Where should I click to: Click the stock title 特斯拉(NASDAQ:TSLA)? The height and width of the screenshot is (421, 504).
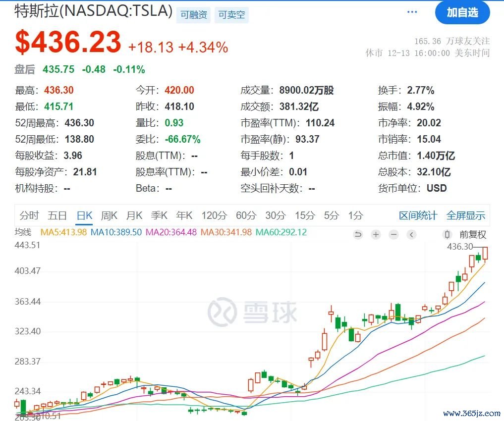pyautogui.click(x=94, y=10)
